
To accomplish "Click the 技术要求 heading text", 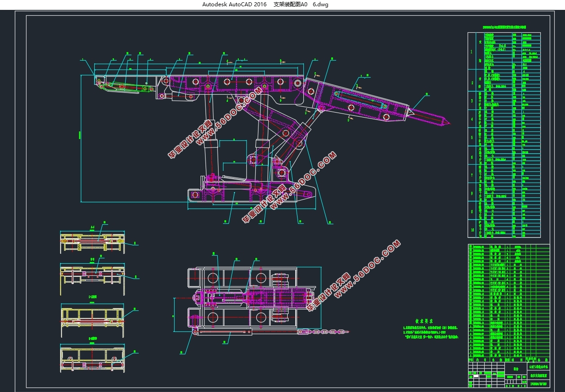I will pos(424,321).
